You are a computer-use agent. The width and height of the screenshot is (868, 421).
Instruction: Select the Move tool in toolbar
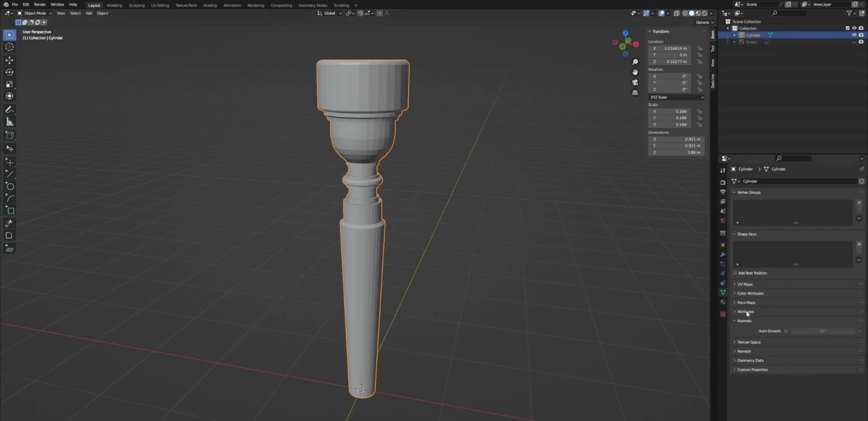coord(9,60)
